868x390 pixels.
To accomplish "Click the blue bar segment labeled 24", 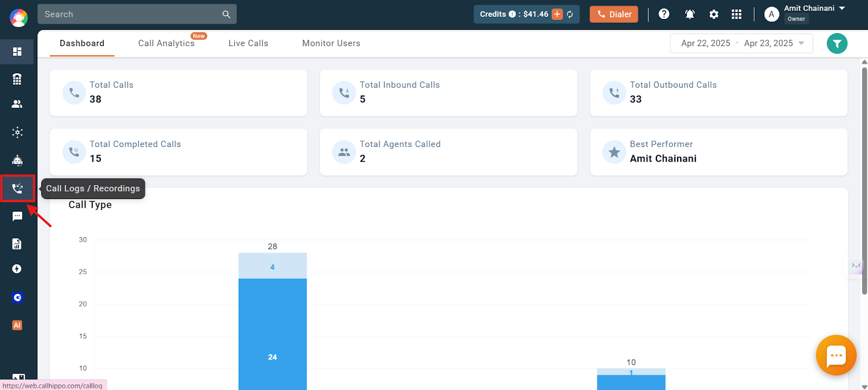I will 272,334.
